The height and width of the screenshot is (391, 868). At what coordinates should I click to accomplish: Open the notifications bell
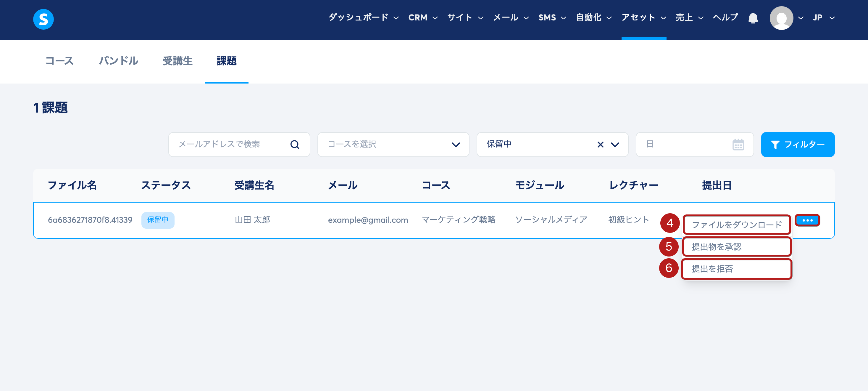[x=753, y=18]
